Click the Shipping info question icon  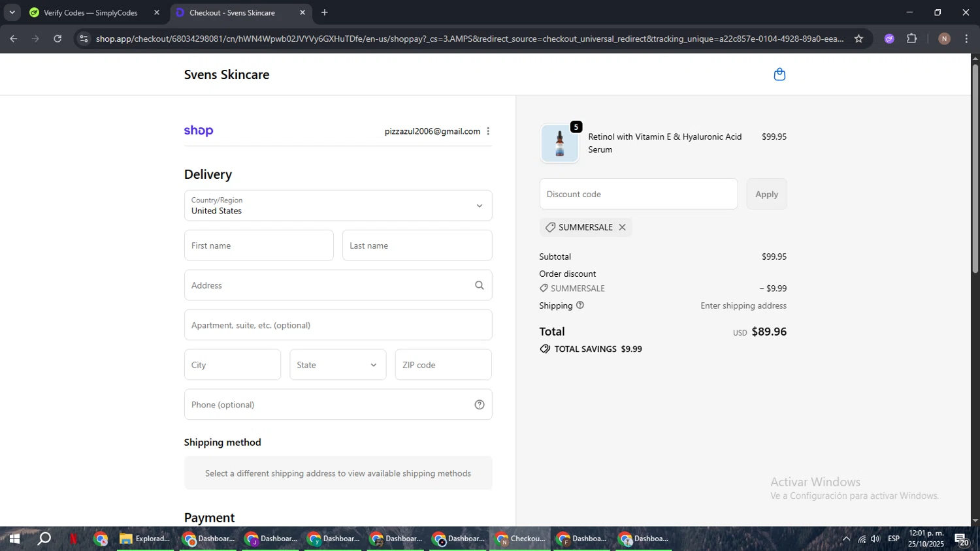(580, 305)
